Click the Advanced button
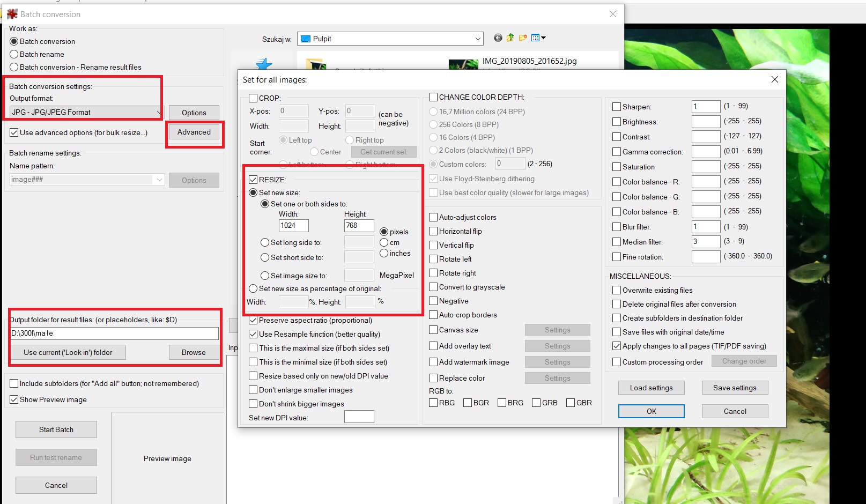The width and height of the screenshot is (866, 504). click(x=194, y=132)
